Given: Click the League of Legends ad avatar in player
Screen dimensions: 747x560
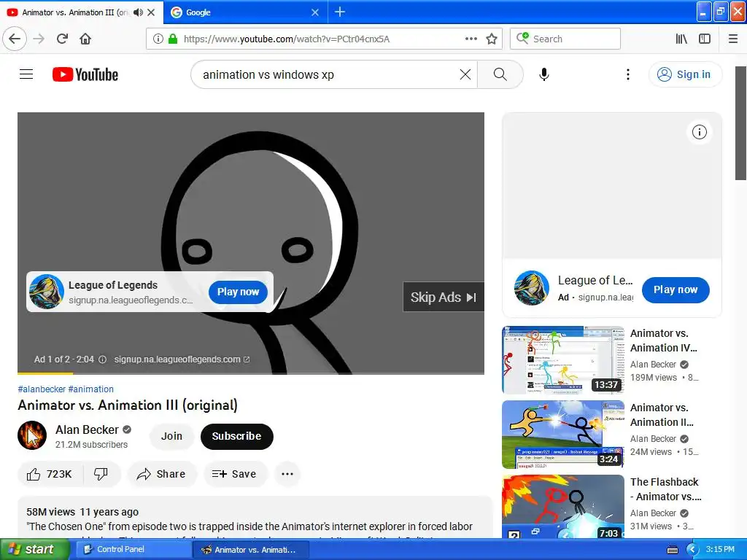Looking at the screenshot, I should [x=47, y=292].
